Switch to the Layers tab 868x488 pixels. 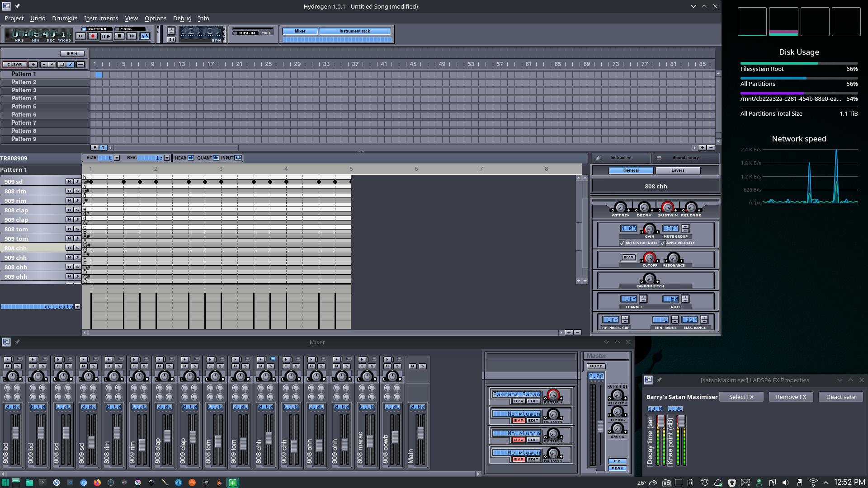[677, 170]
